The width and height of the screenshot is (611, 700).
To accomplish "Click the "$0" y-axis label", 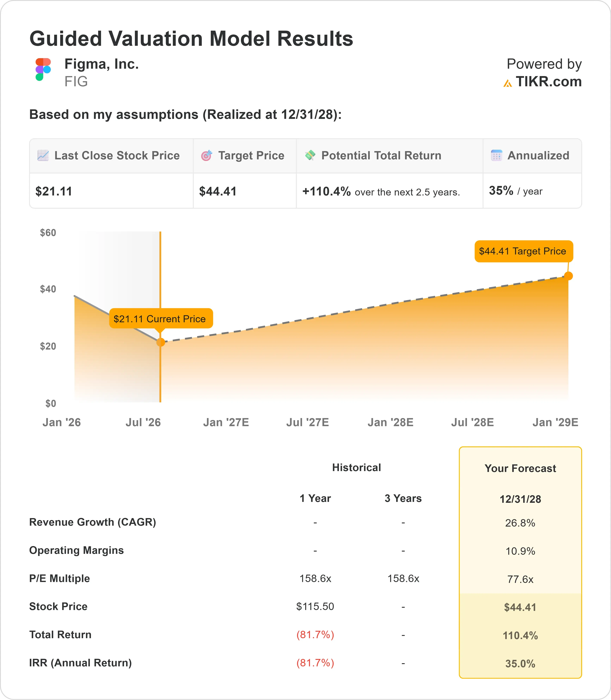I will click(x=51, y=403).
